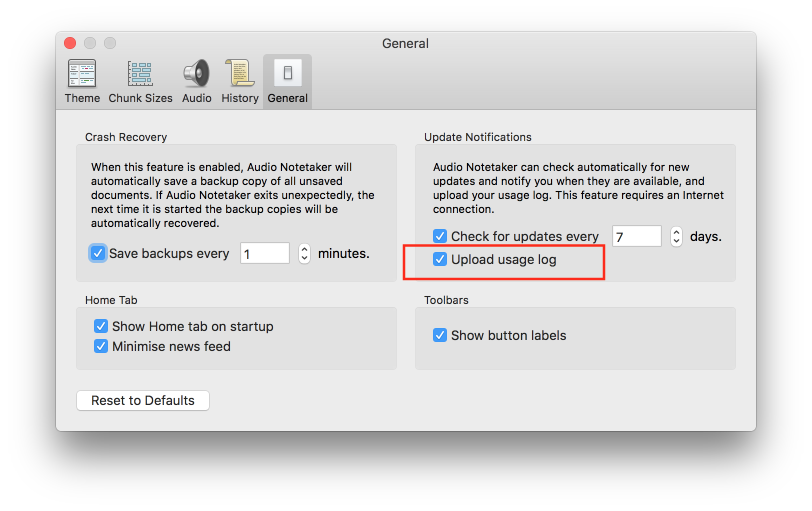Disable the Check for updates every checkbox
The height and width of the screenshot is (511, 812).
tap(440, 236)
